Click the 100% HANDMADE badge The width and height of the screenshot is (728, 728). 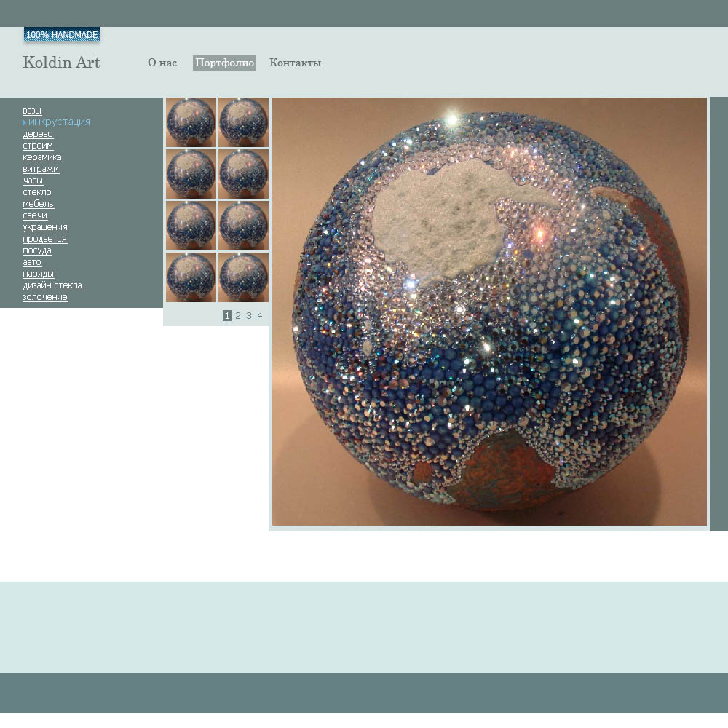click(x=62, y=35)
